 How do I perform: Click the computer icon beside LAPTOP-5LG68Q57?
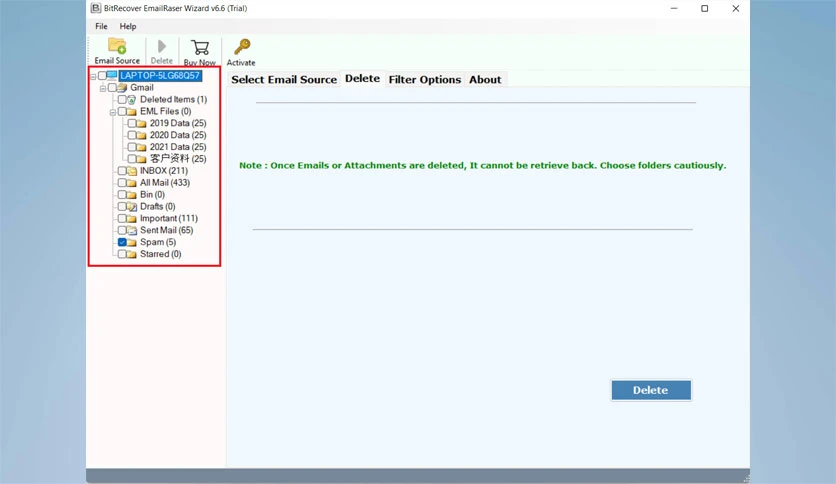click(112, 75)
